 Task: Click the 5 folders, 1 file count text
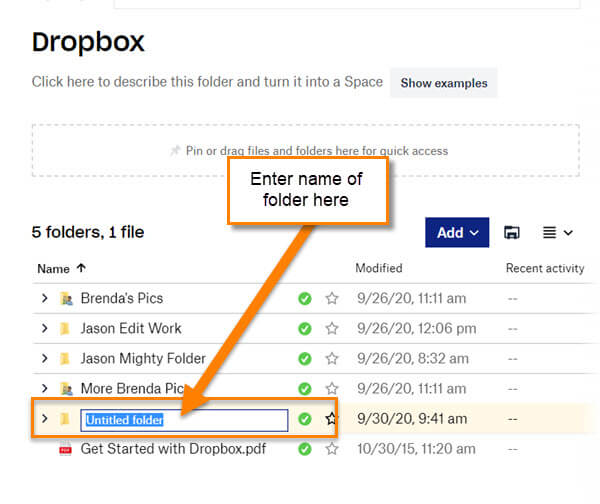tap(88, 232)
